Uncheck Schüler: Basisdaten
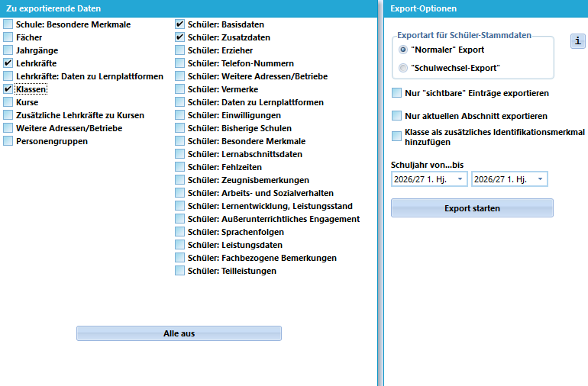 (179, 24)
